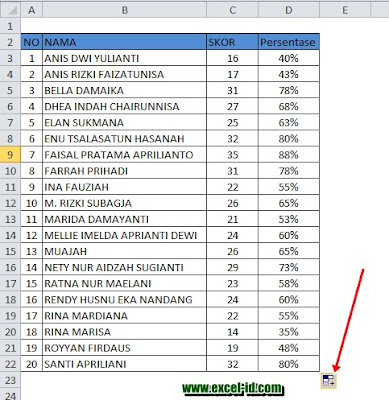Select row 23 header
This screenshot has width=389, height=400.
[10, 380]
